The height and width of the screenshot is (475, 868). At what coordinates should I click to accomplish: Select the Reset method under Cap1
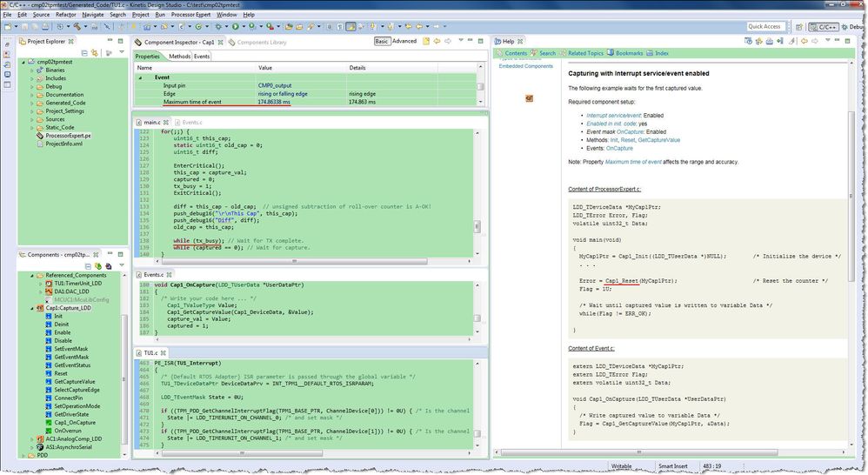coord(60,374)
